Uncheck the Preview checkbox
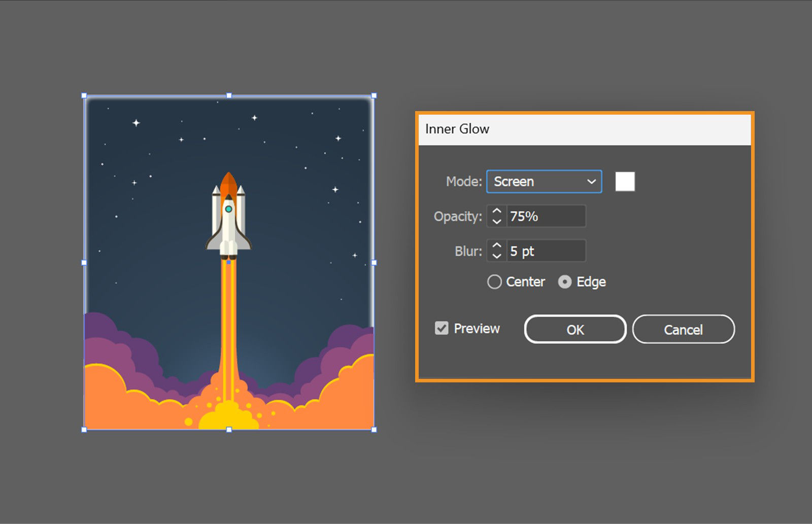The width and height of the screenshot is (812, 524). pyautogui.click(x=441, y=328)
